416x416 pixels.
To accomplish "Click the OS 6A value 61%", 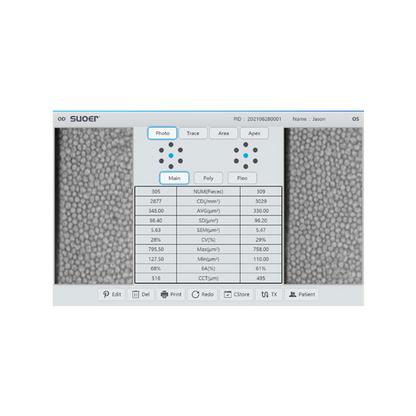I will tap(261, 269).
